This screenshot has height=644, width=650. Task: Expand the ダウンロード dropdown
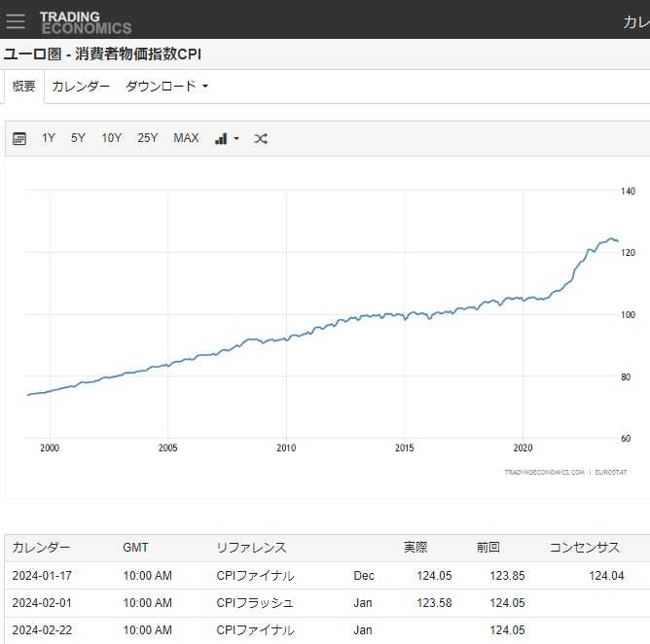click(166, 86)
